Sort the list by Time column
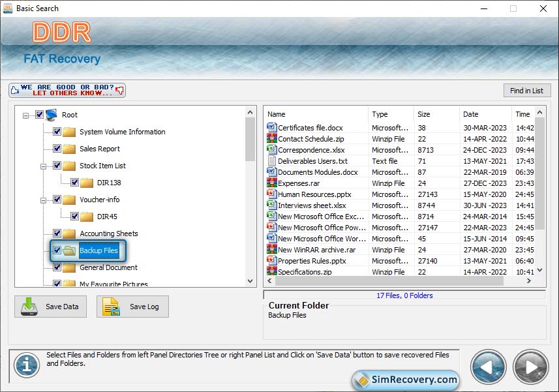 (522, 114)
